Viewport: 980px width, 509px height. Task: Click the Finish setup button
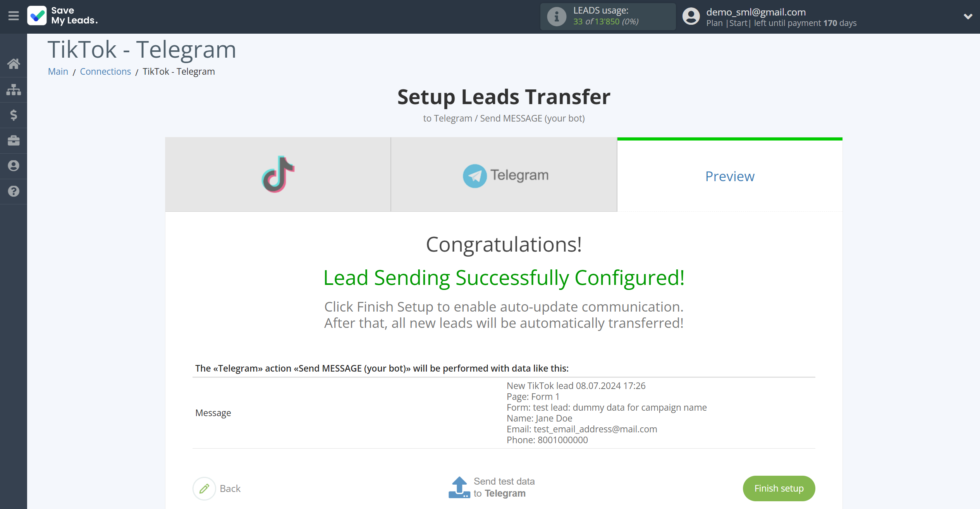coord(778,488)
